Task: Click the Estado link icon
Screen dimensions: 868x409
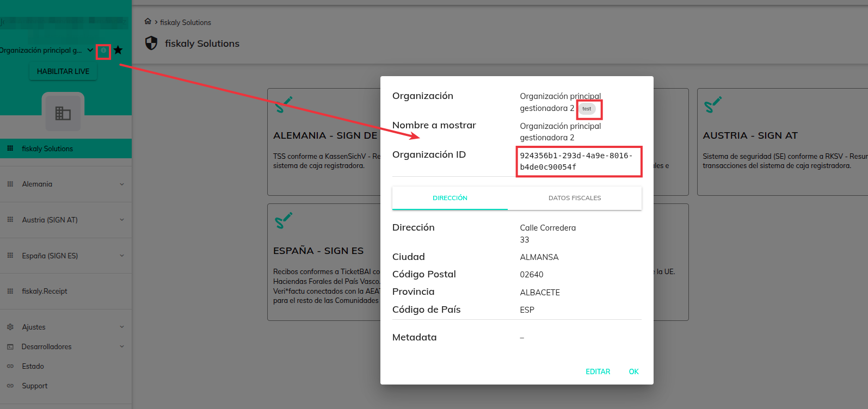Action: tap(10, 366)
